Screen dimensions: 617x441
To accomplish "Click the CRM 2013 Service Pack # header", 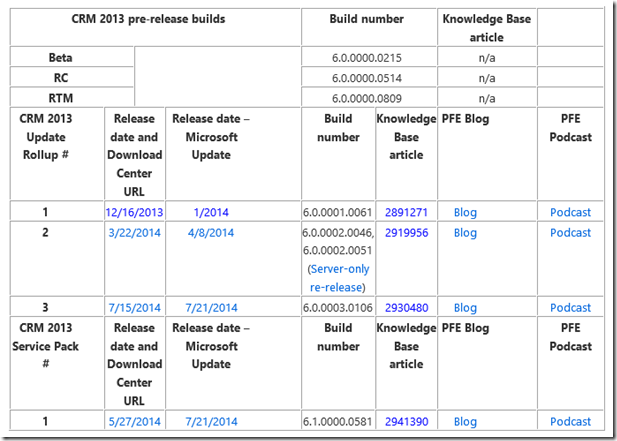I will [x=46, y=346].
